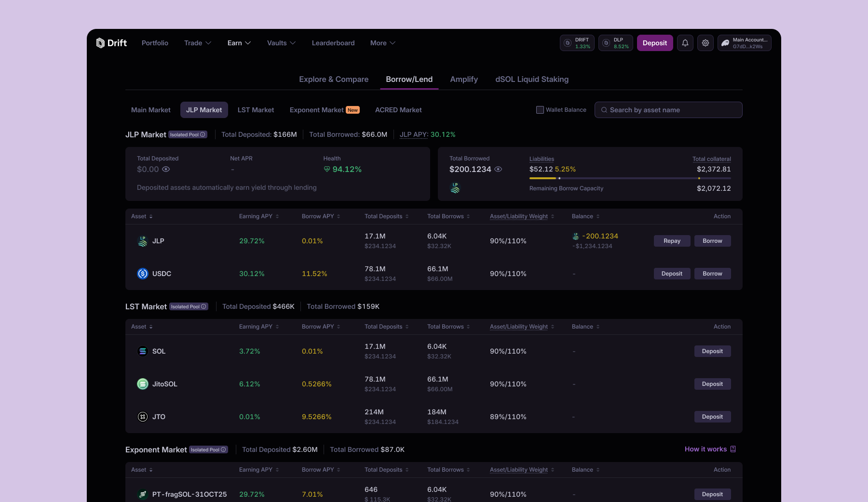This screenshot has height=502, width=868.
Task: Click info icon on Exponent Isolated Pool badge
Action: [x=223, y=450]
